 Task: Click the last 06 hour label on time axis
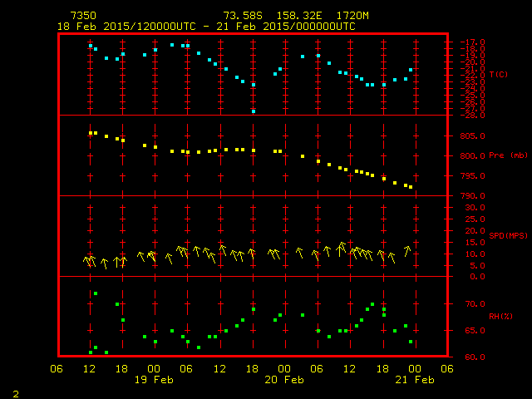pos(447,369)
